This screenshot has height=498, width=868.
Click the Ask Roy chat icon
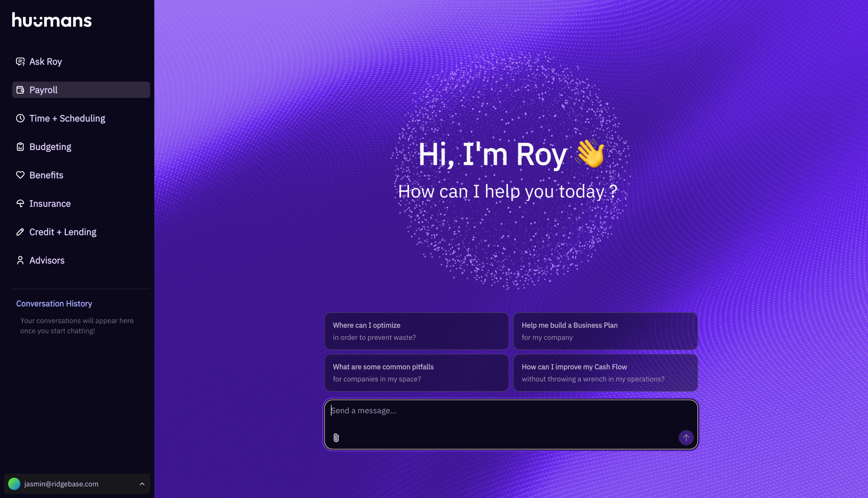click(x=20, y=62)
